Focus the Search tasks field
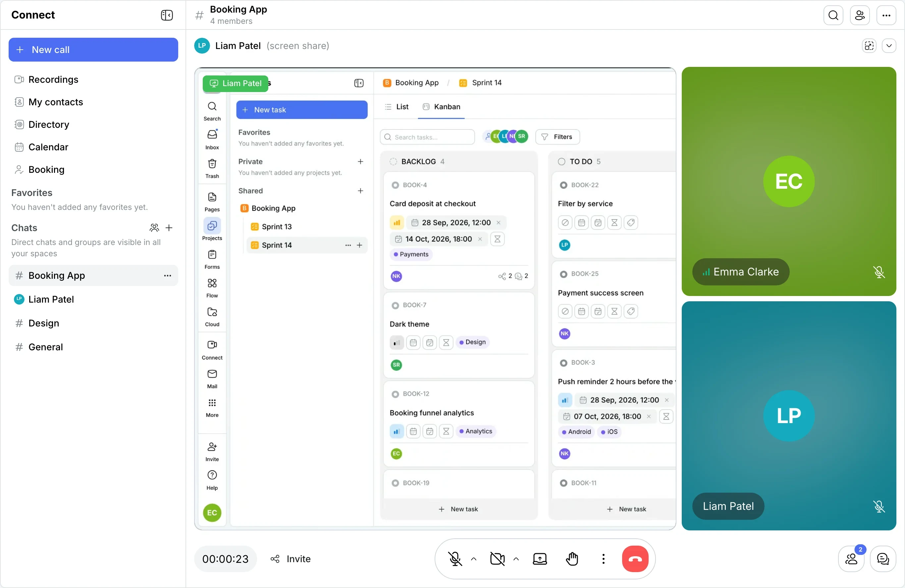 pos(427,137)
